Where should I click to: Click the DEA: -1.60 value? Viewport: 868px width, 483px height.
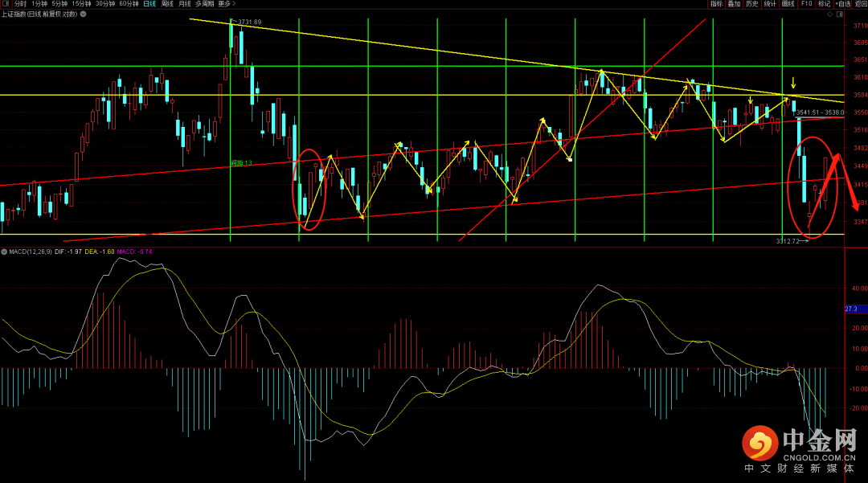click(100, 252)
